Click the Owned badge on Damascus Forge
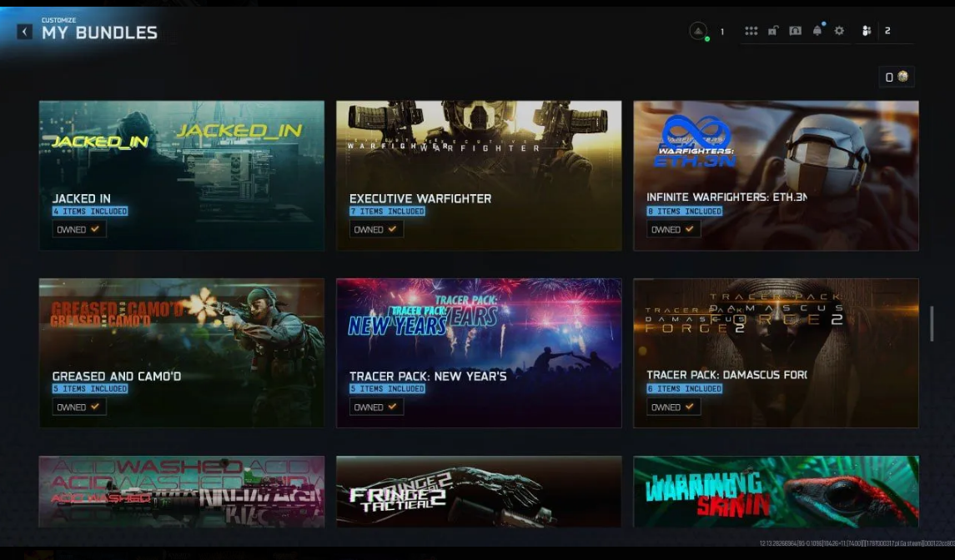Screen dimensions: 955x560 pyautogui.click(x=674, y=407)
